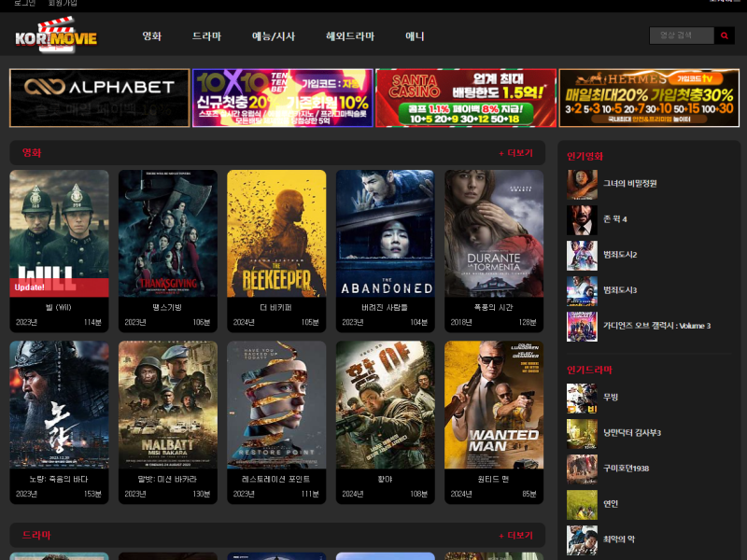Viewport: 747px width, 560px height.
Task: Expand the 영화 section with 더보기
Action: coord(515,153)
